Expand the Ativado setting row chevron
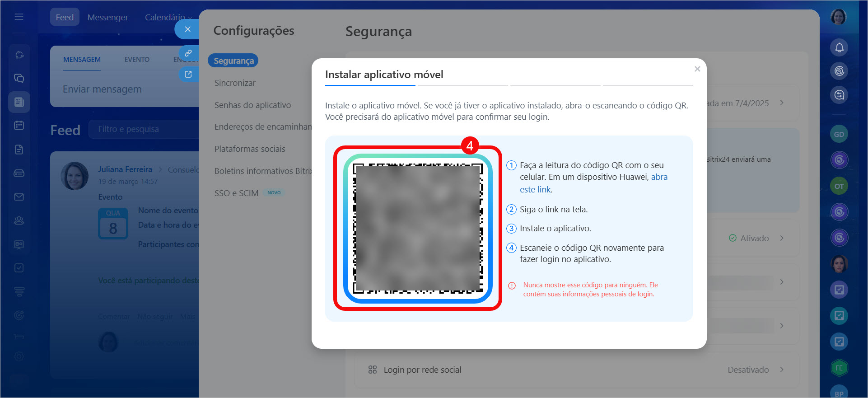The image size is (868, 398). [x=782, y=238]
